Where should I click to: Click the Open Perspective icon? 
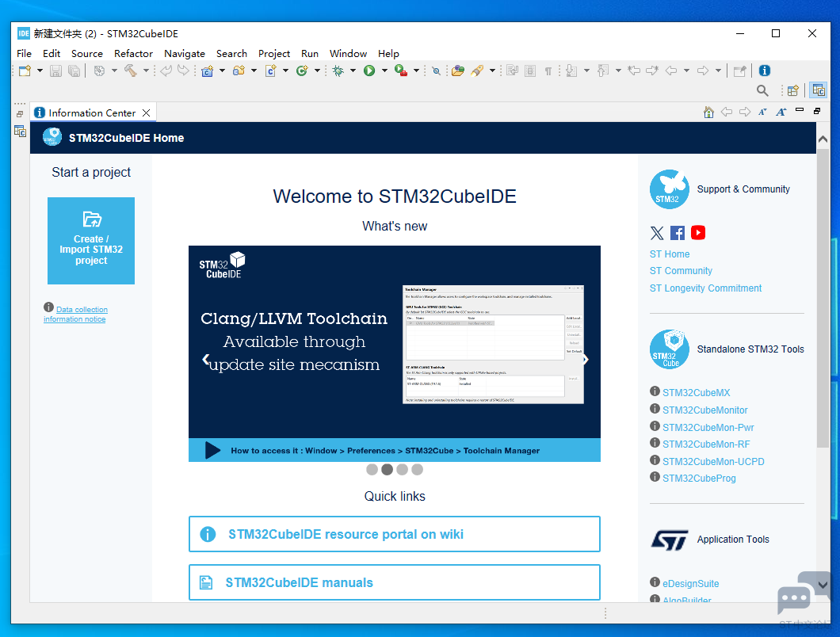(792, 90)
